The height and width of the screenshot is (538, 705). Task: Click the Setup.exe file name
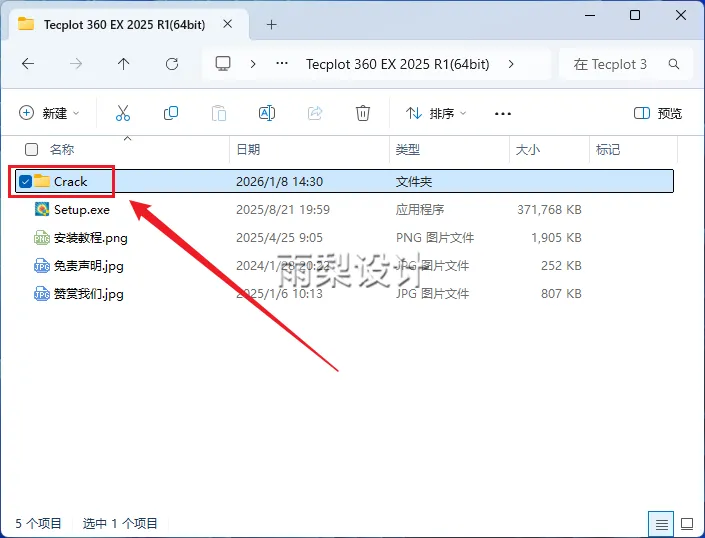[82, 209]
